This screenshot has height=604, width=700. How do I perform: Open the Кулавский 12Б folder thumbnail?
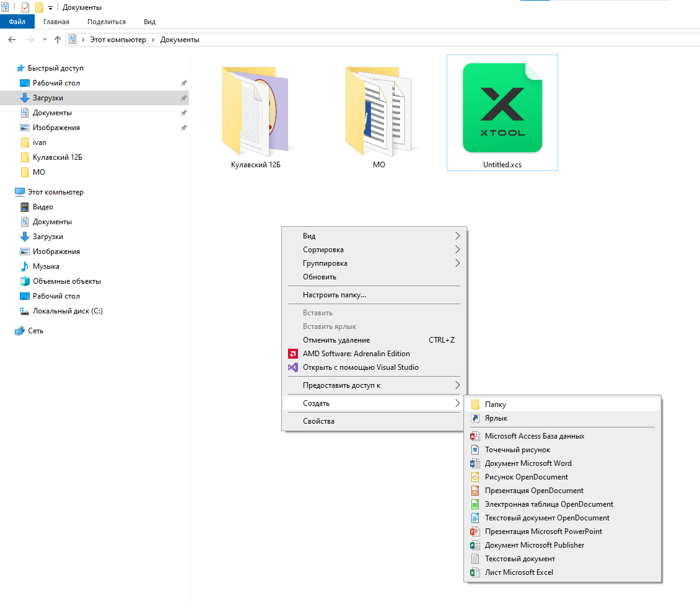255,112
